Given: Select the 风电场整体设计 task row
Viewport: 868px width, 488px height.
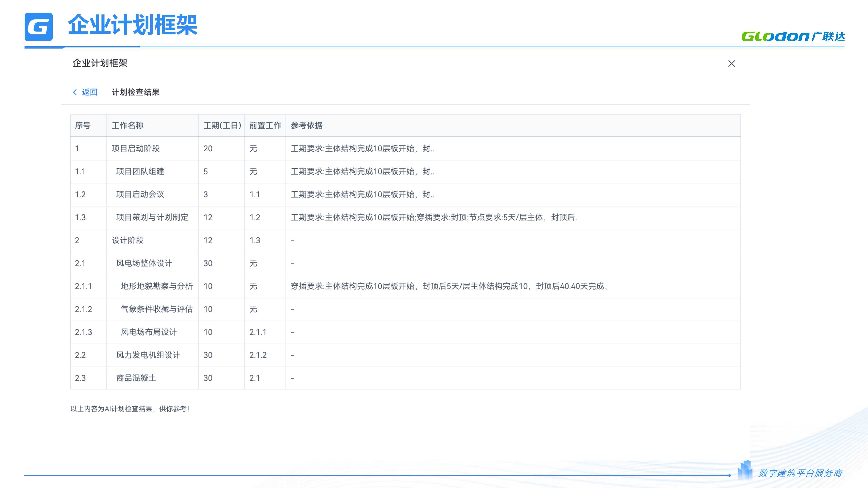Looking at the screenshot, I should (144, 263).
